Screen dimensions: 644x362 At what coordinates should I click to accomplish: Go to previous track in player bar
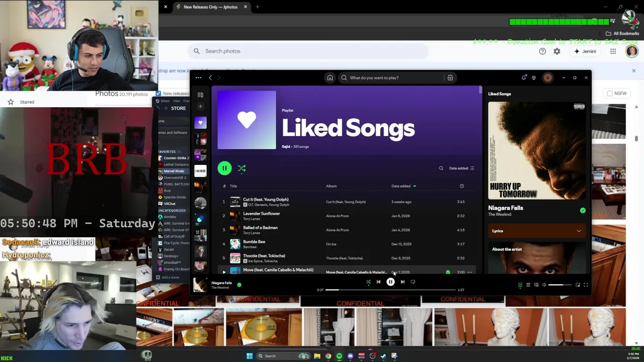378,282
